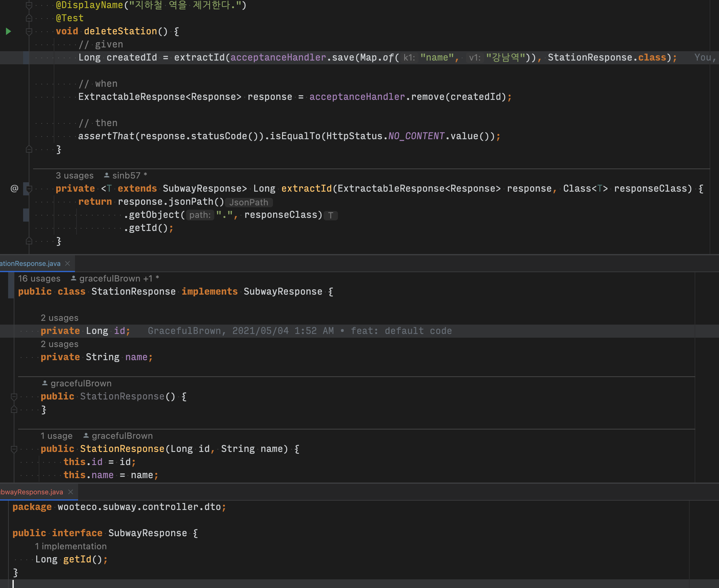This screenshot has height=588, width=719.
Task: Run the deleteStation test from gutter
Action: click(x=8, y=32)
